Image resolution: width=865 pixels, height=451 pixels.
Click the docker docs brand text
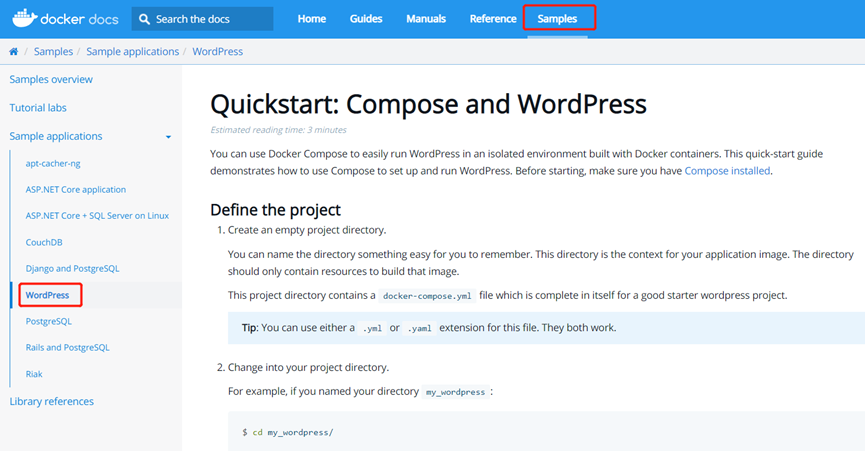point(79,19)
